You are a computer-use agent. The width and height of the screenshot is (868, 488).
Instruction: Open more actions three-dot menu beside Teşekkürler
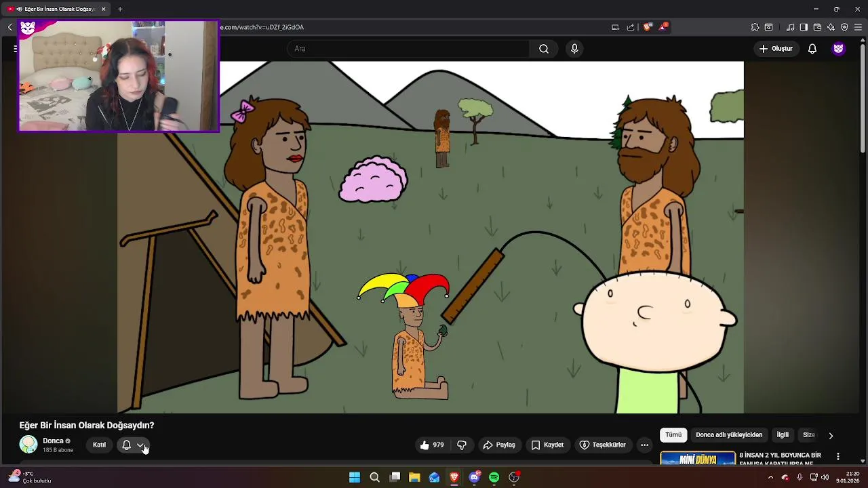pos(645,445)
